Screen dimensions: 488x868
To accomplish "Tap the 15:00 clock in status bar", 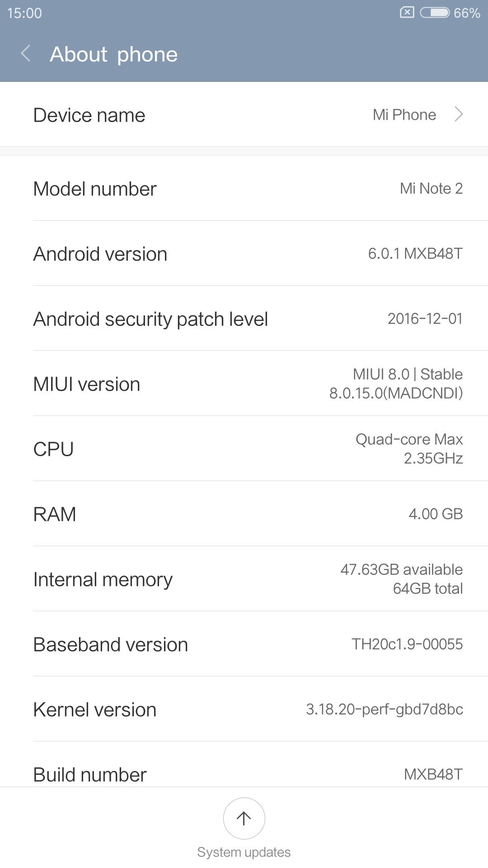I will click(x=24, y=13).
